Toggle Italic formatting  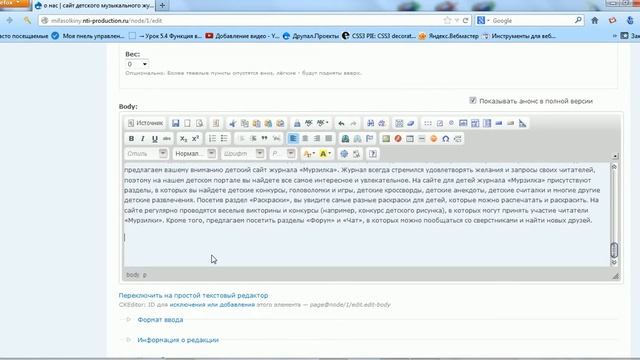(x=142, y=139)
